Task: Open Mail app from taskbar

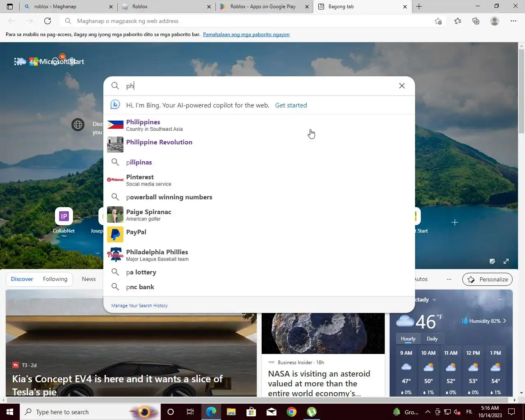Action: (271, 412)
